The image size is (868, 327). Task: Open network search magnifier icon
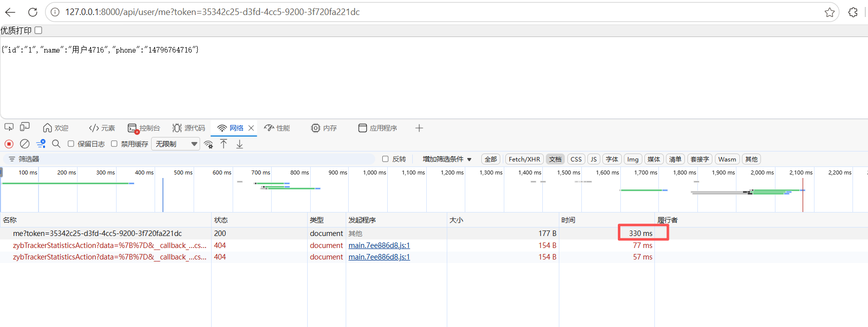[56, 144]
